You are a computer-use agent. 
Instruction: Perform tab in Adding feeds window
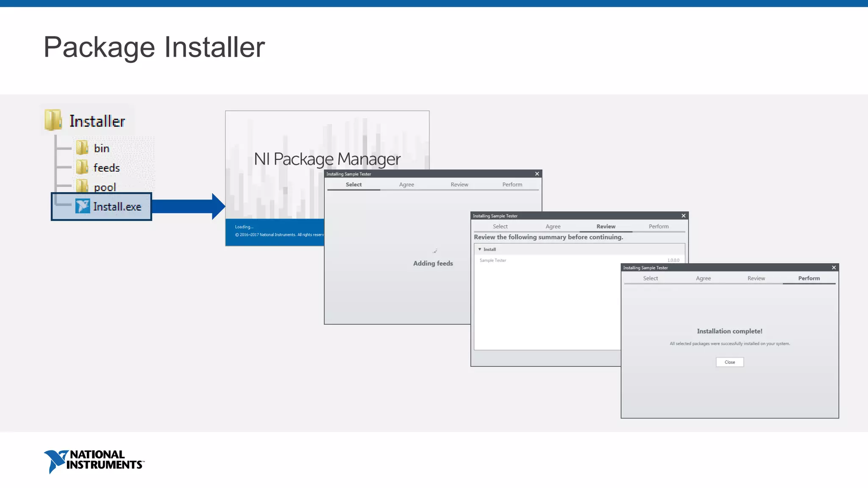pos(512,184)
